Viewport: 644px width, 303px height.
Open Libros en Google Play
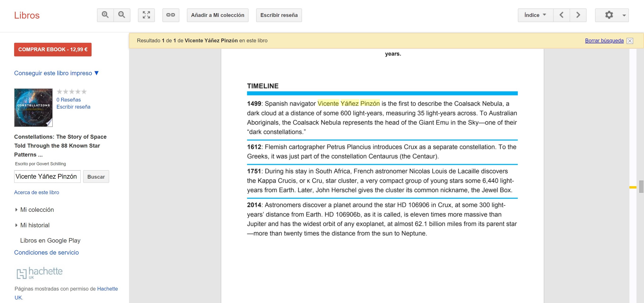(50, 240)
